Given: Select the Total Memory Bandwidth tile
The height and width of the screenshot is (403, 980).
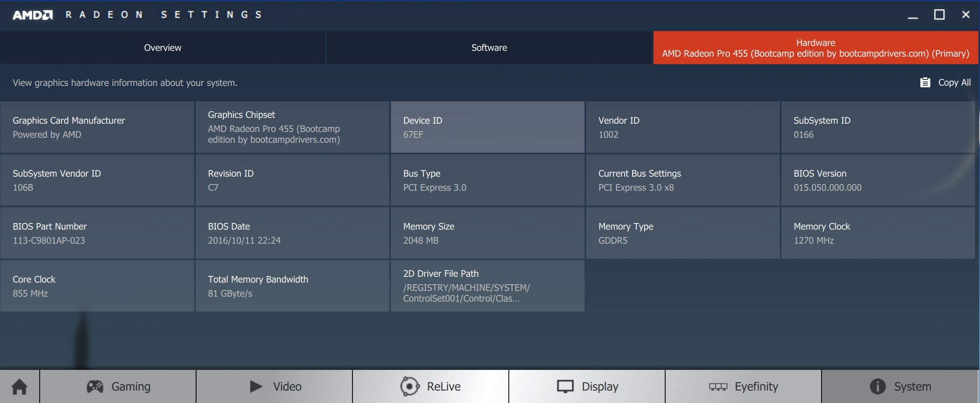Looking at the screenshot, I should pyautogui.click(x=292, y=286).
